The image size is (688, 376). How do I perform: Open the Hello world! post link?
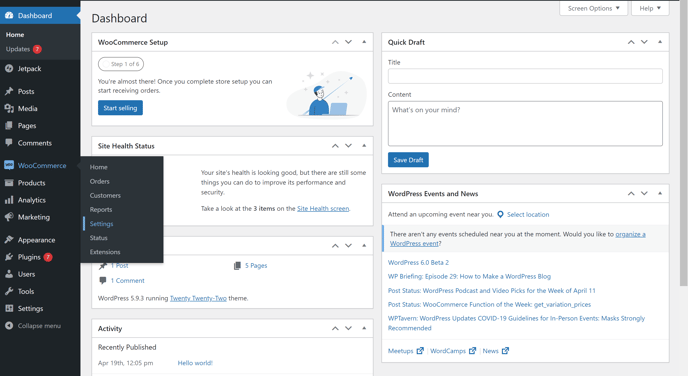pyautogui.click(x=195, y=363)
